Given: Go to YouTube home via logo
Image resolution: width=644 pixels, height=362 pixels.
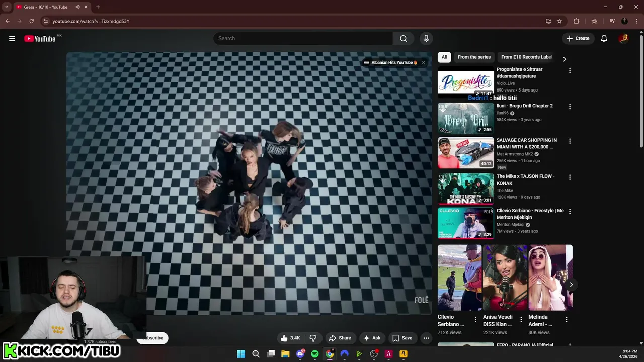Looking at the screenshot, I should (x=40, y=39).
